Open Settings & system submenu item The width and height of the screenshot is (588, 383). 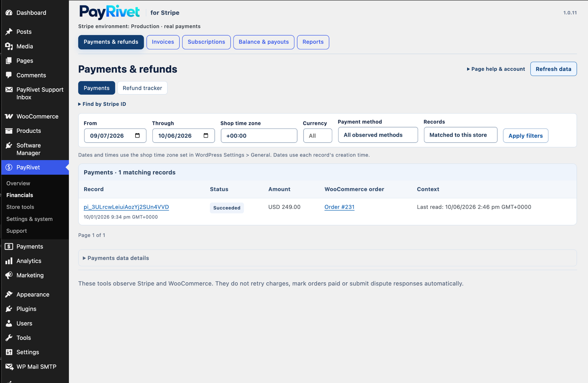pyautogui.click(x=29, y=219)
